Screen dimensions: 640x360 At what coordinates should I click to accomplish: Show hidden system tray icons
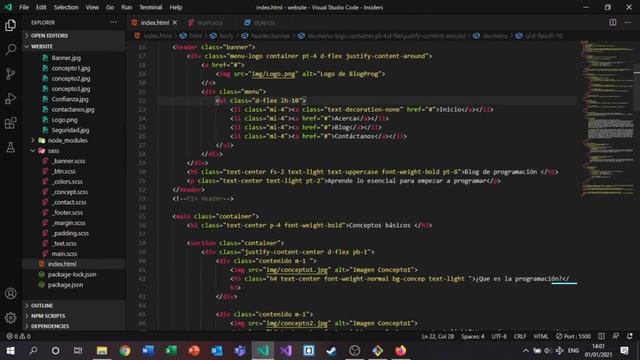526,351
